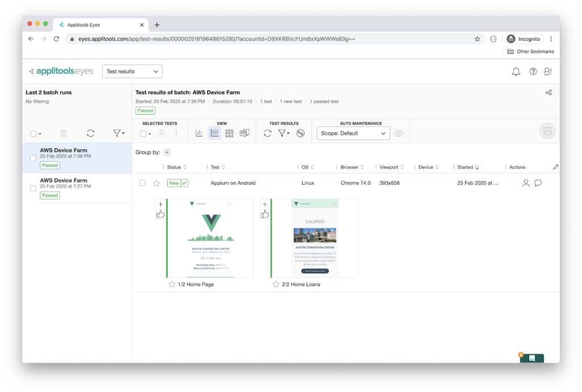Check the 7:27 PM AWS Device Farm batch
The height and width of the screenshot is (392, 582).
point(33,188)
